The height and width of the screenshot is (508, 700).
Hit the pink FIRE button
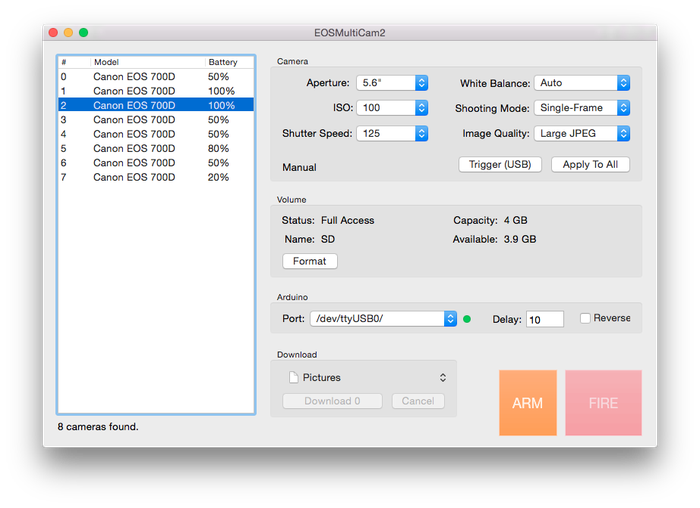(x=603, y=403)
